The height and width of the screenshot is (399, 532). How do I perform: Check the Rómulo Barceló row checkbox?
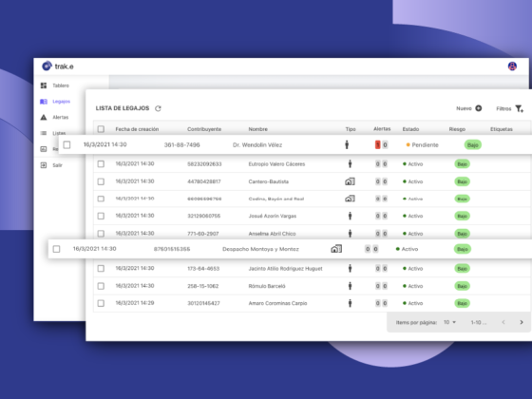pos(101,286)
